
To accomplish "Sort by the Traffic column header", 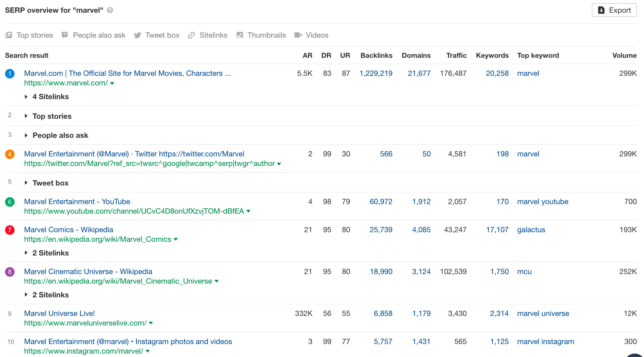I will [x=456, y=55].
